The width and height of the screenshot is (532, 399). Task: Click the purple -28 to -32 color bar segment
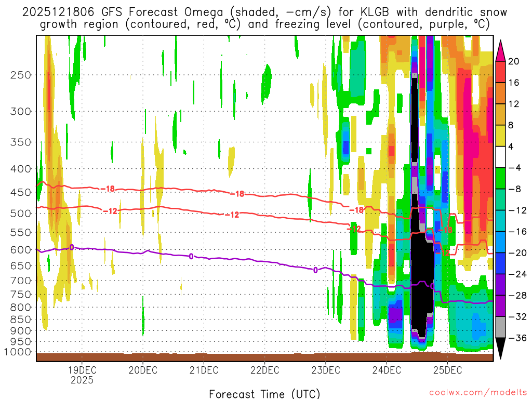pos(500,306)
